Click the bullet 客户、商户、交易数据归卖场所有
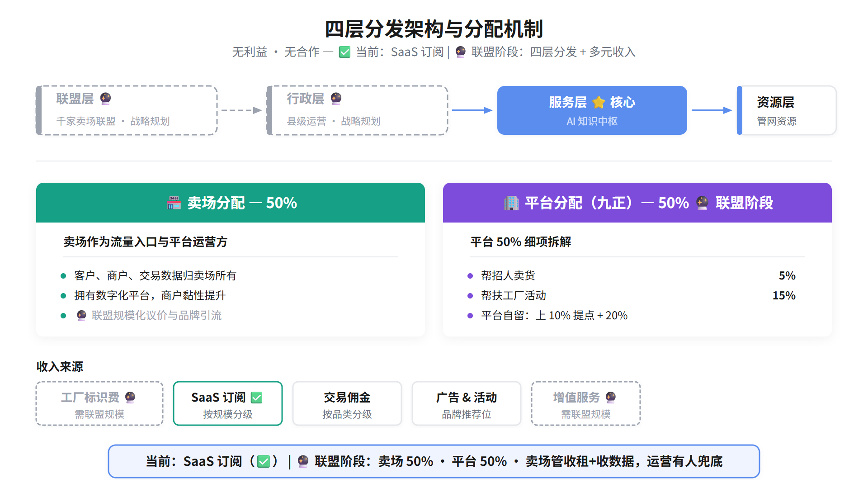 point(155,275)
